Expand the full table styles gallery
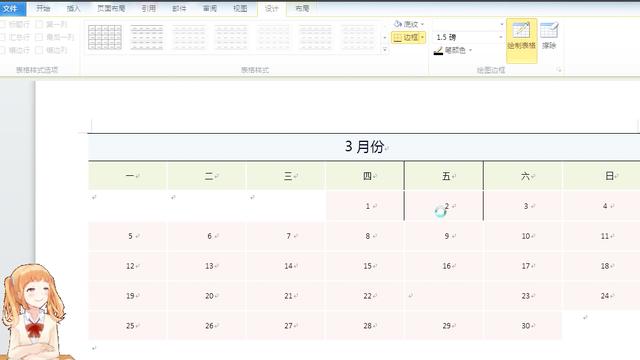This screenshot has height=360, width=640. (384, 50)
